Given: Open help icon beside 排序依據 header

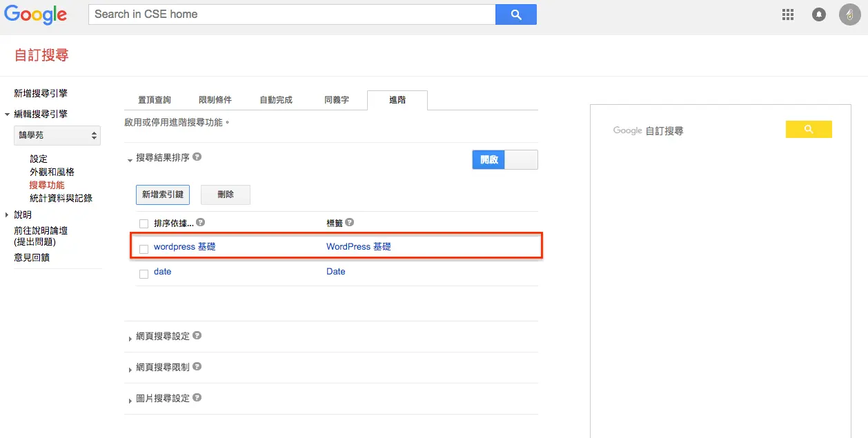Looking at the screenshot, I should 200,223.
